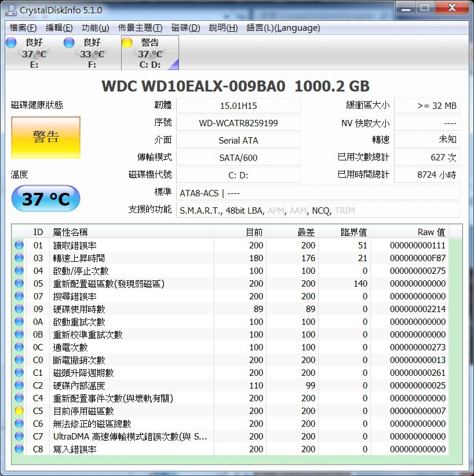
Task: Click raw value 000000000025 in the C2 row
Action: 418,385
